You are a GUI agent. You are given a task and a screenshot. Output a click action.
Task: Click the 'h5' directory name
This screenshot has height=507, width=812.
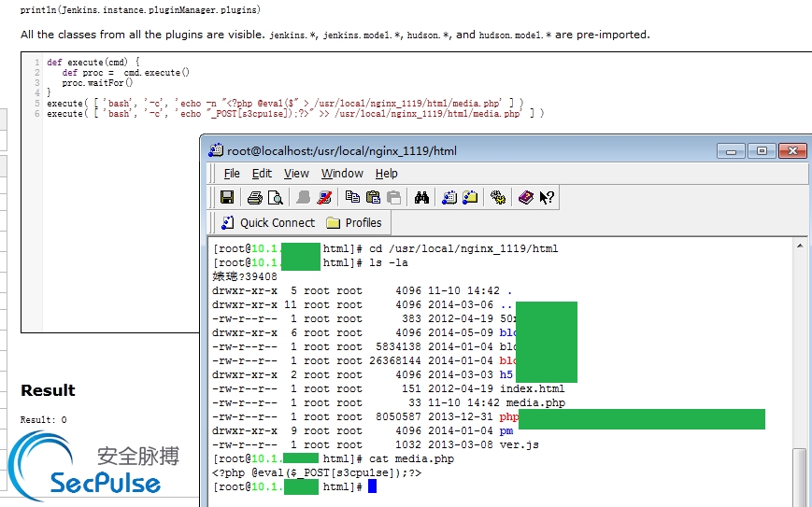click(x=506, y=374)
